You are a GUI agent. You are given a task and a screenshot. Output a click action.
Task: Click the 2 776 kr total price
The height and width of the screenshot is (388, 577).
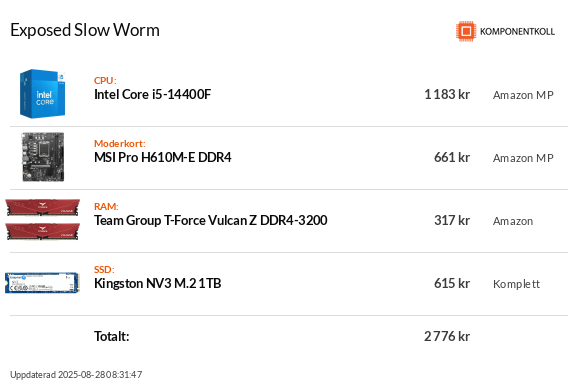tap(447, 336)
